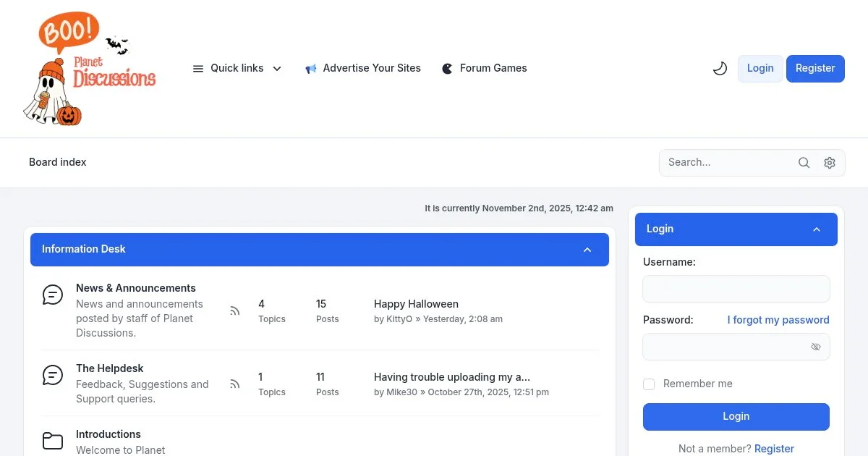The image size is (868, 456).
Task: Collapse the Information Desk category
Action: coord(587,250)
